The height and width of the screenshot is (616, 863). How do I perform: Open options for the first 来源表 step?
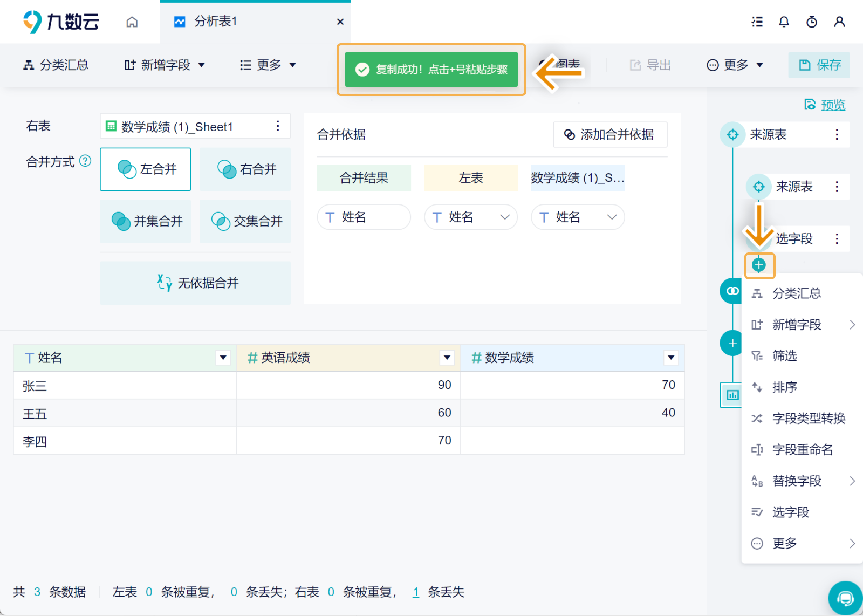(837, 134)
